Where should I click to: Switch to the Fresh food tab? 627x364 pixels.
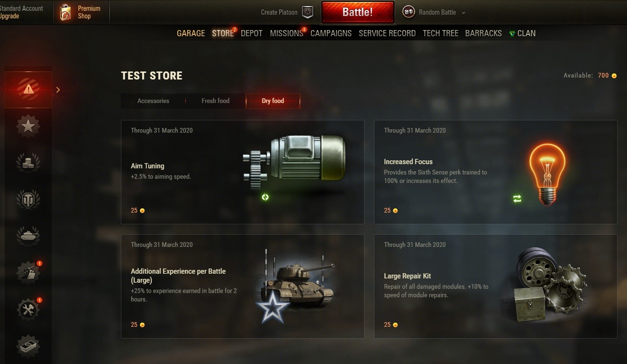215,101
